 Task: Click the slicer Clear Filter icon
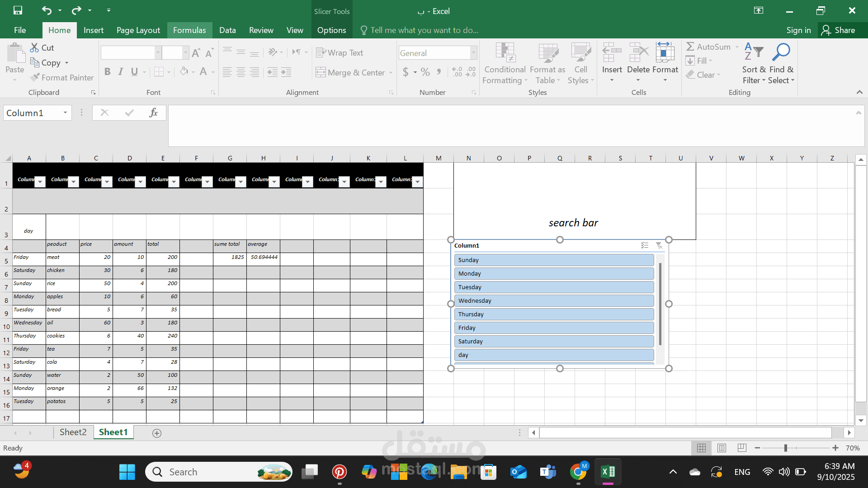point(659,245)
